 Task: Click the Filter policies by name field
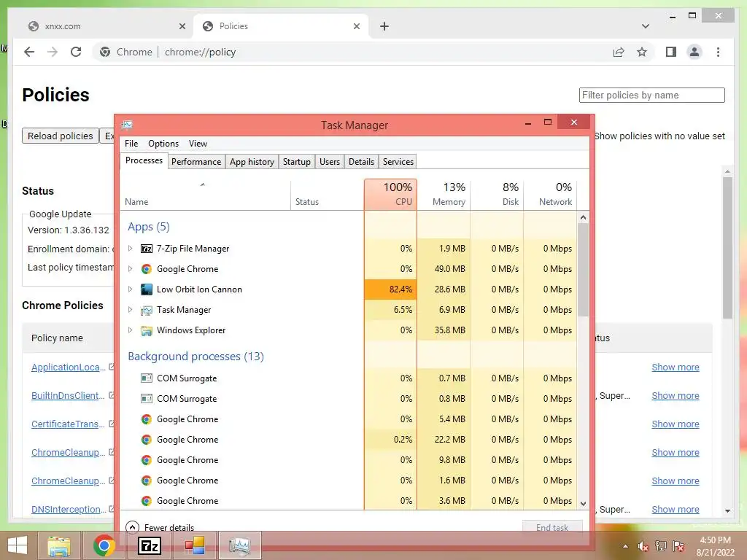pos(651,96)
